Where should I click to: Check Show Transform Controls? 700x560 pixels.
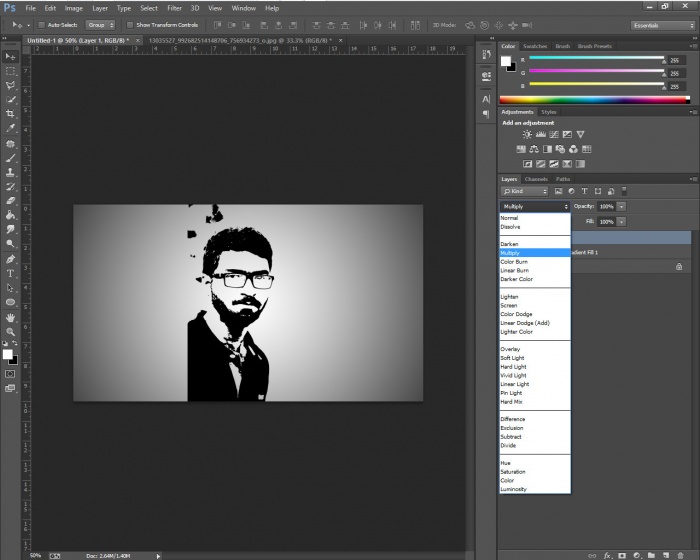point(131,24)
